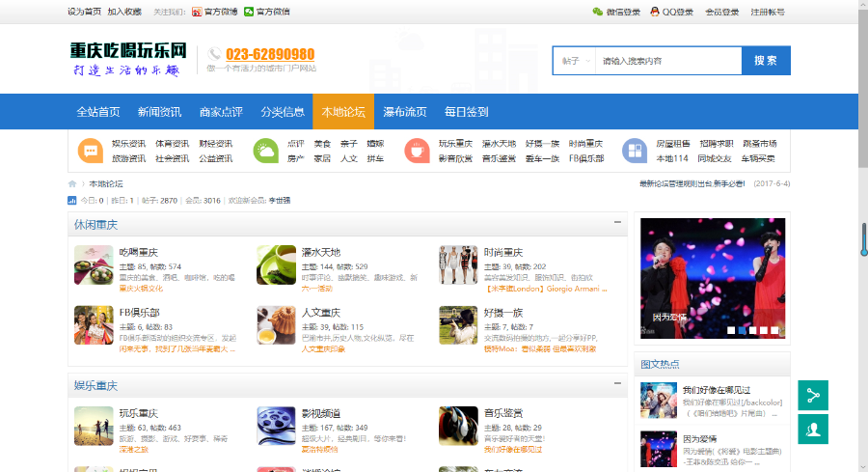Open the 六一活动 latest post link
Viewport: 868px width, 472px height.
[x=316, y=289]
